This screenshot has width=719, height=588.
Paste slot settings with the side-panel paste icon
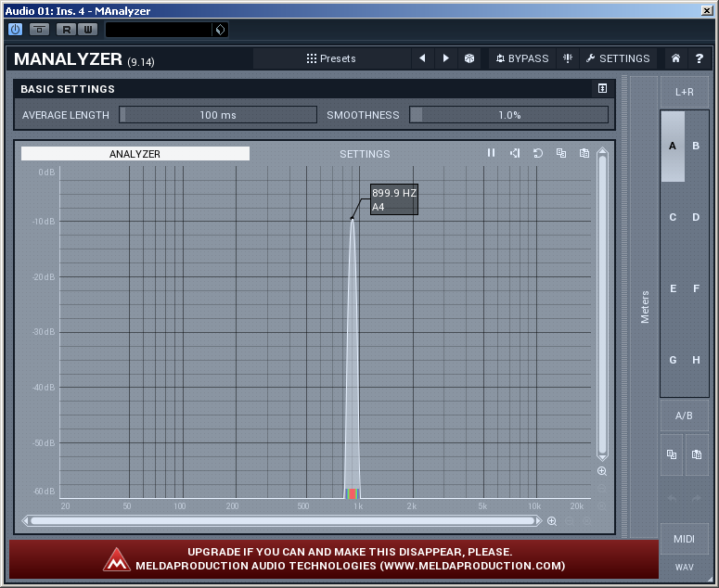(697, 454)
